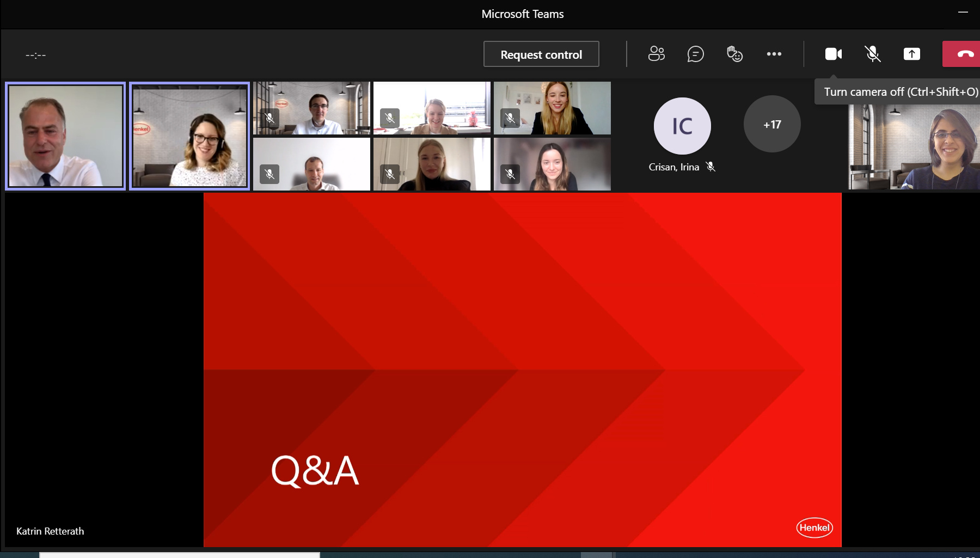This screenshot has width=980, height=558.
Task: Hang up with the red leave call button
Action: [963, 54]
